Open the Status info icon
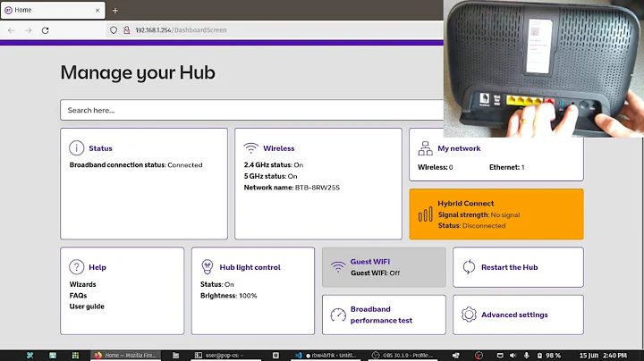 point(76,148)
